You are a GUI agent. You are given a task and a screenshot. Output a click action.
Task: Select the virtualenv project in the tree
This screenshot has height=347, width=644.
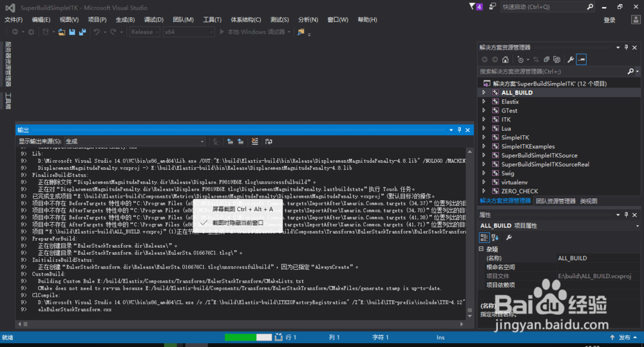pos(514,182)
